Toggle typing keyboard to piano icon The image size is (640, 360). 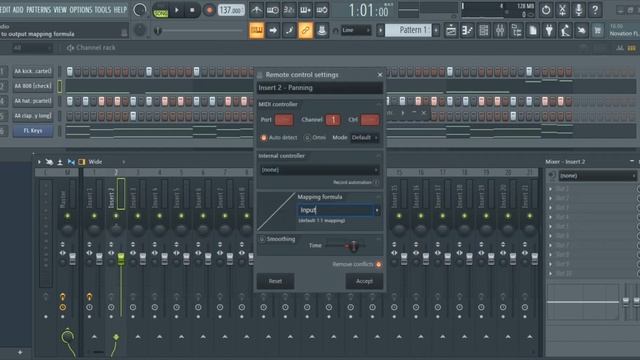pos(256,30)
